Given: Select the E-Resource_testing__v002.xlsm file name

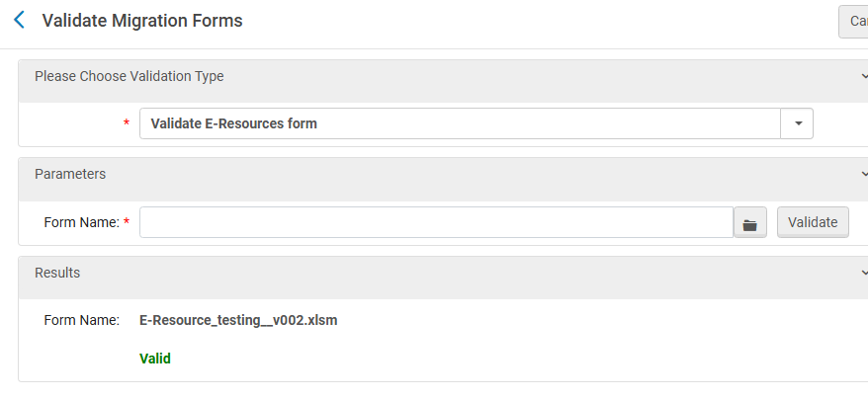Looking at the screenshot, I should (x=238, y=321).
